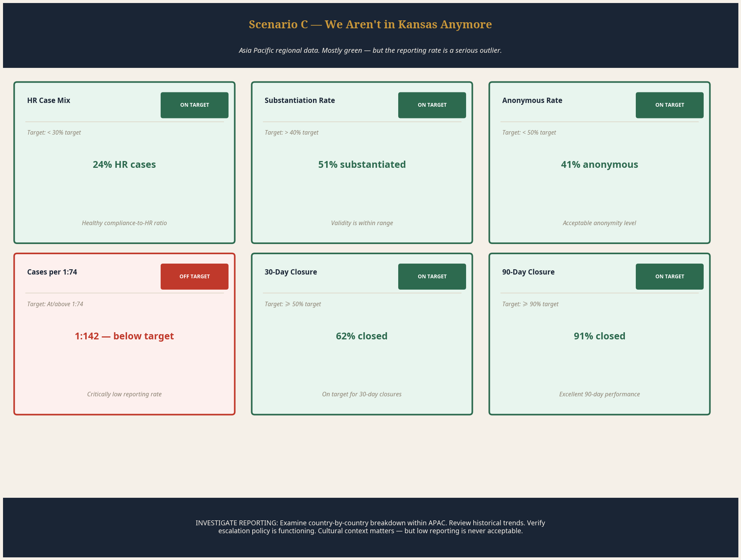
Task: Click ON TARGET badge in HR Case Mix card
Action: (195, 105)
